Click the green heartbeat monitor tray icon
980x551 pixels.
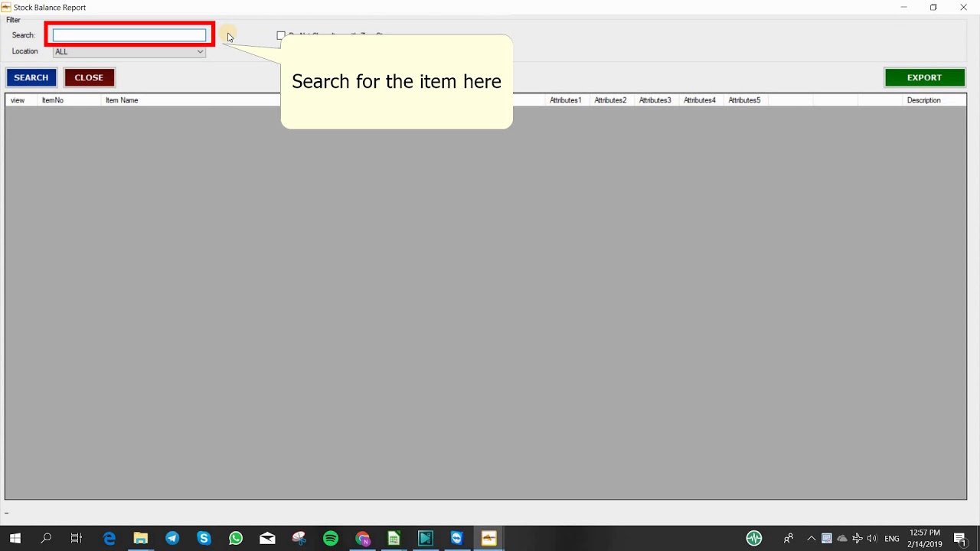click(754, 539)
